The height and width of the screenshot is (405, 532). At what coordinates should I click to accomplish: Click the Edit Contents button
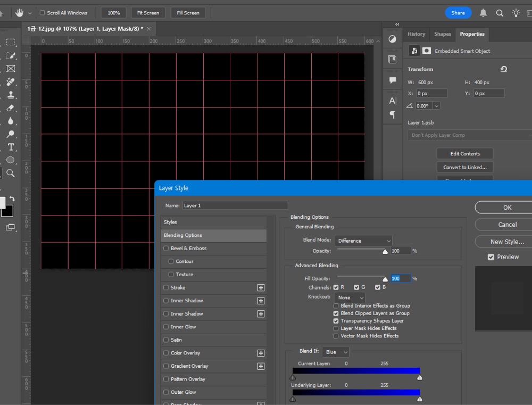(x=465, y=153)
